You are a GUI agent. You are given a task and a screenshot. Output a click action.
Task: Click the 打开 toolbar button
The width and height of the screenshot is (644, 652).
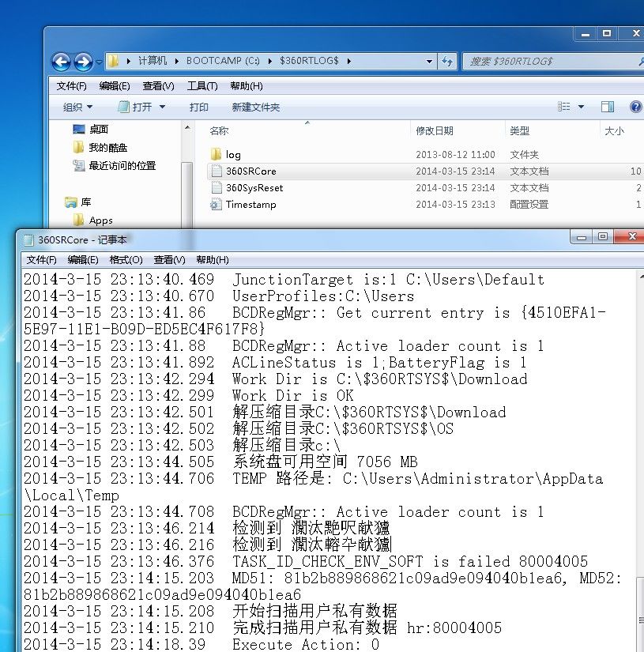click(136, 107)
